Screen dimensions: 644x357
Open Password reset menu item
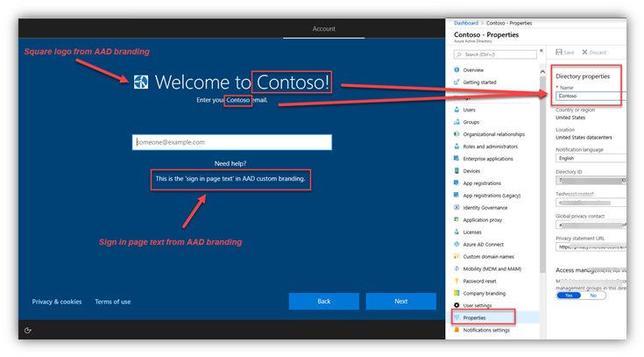(479, 281)
